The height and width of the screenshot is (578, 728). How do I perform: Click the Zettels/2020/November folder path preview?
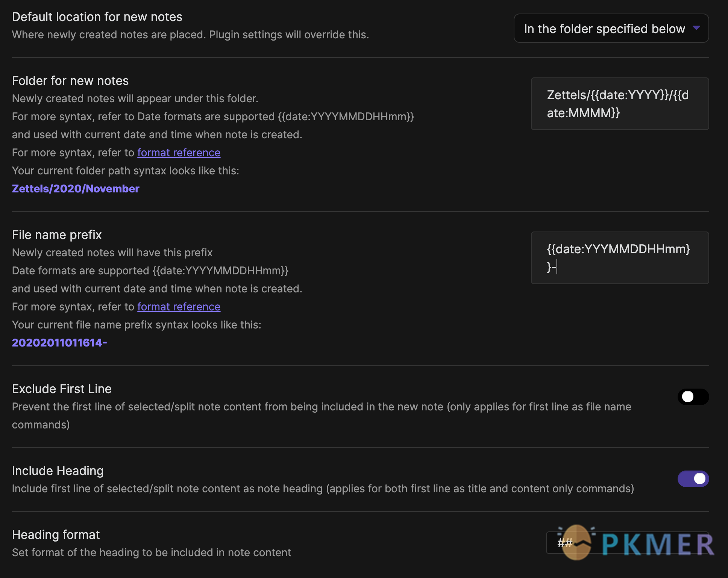tap(76, 189)
